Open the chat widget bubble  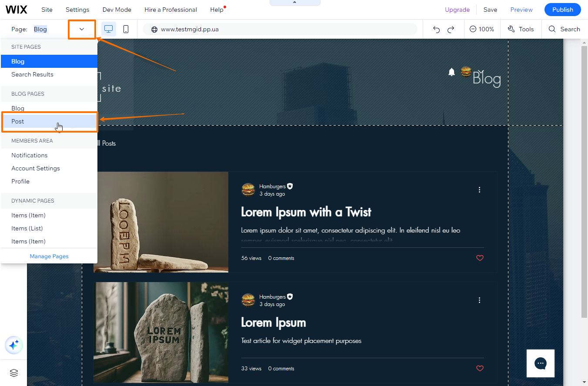540,363
